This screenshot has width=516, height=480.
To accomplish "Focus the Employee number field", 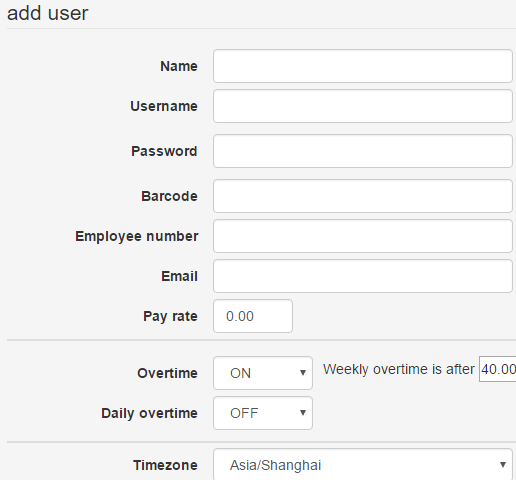I will coord(363,236).
